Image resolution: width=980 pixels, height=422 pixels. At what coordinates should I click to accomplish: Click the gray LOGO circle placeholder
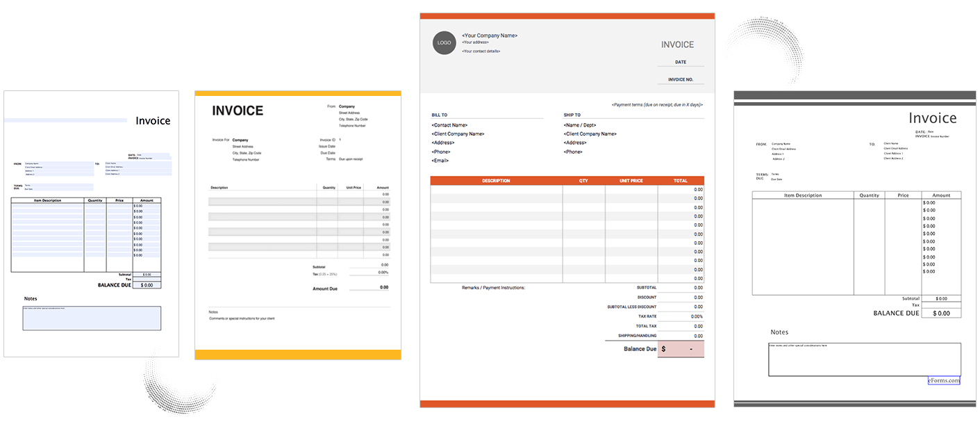pos(445,42)
